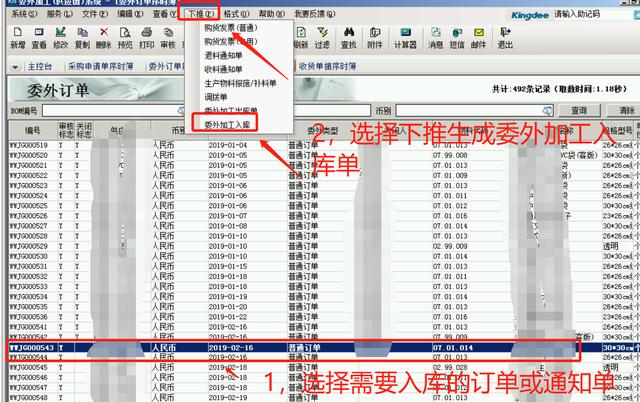Click date 2019-01-04 cell
Image resolution: width=640 pixels, height=402 pixels.
228,145
